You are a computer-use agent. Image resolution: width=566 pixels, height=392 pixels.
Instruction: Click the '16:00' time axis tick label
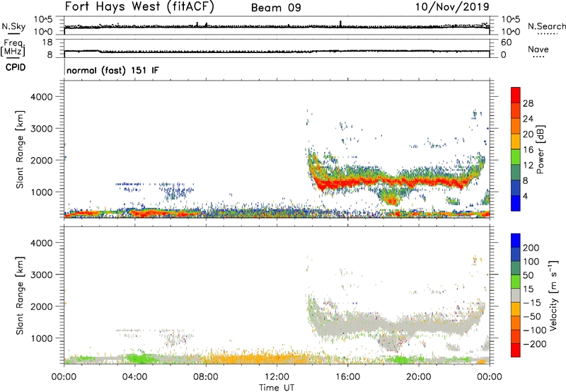(347, 377)
